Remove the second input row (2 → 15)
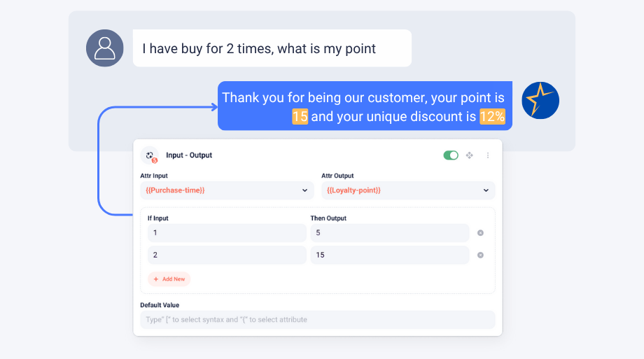The width and height of the screenshot is (644, 359). point(480,255)
